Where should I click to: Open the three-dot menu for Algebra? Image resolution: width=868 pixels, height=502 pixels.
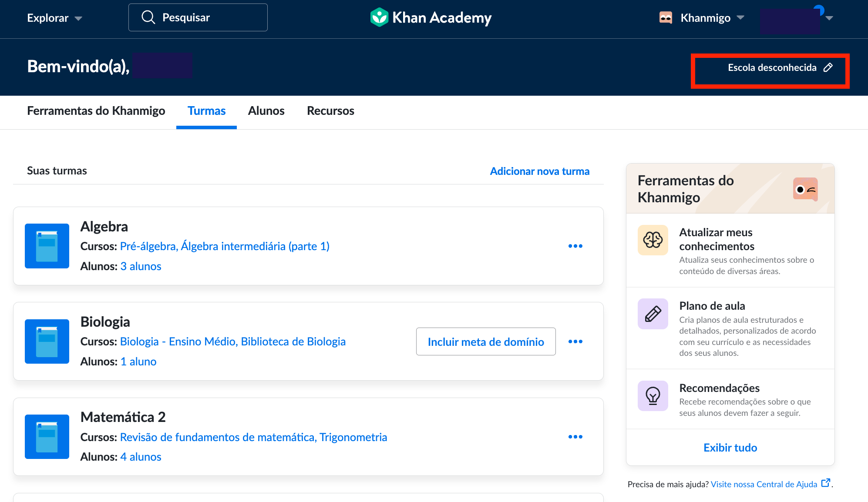click(575, 246)
